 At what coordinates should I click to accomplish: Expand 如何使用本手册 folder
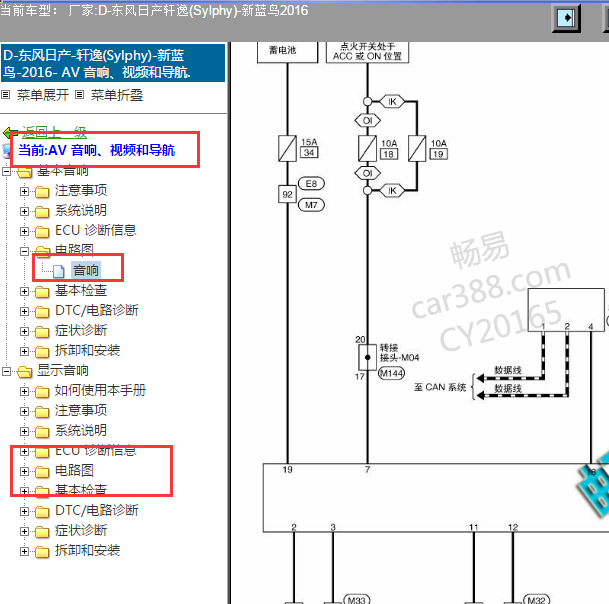click(x=24, y=392)
